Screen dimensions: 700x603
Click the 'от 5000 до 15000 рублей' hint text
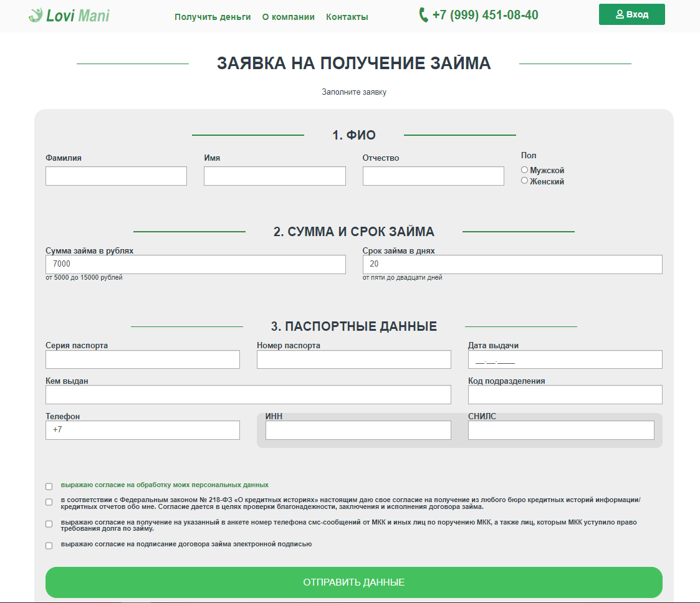pos(84,277)
